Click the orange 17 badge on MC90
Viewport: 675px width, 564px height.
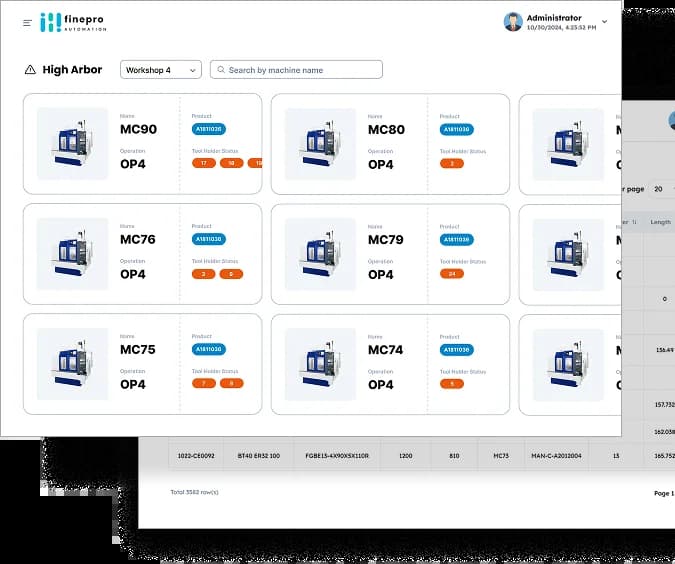click(x=203, y=163)
